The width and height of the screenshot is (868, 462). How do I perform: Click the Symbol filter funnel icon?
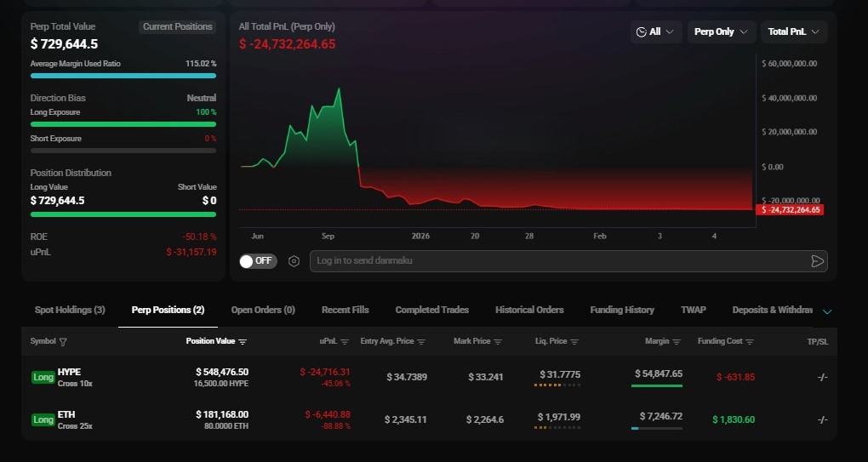63,342
